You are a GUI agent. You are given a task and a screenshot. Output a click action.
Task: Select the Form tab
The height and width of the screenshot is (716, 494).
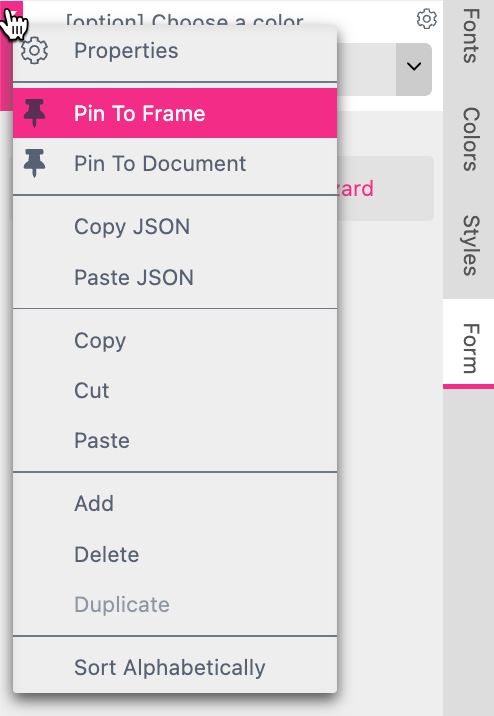(x=470, y=348)
